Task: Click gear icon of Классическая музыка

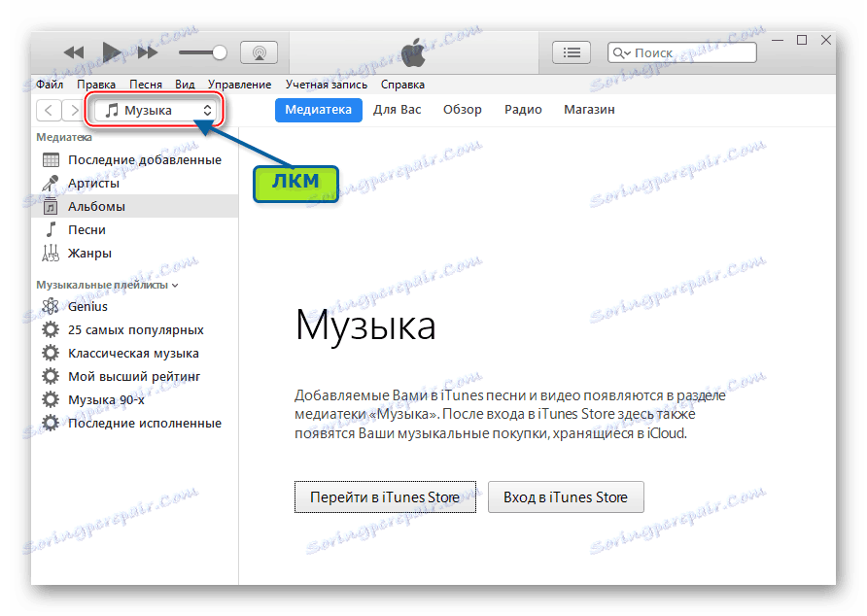Action: (51, 353)
